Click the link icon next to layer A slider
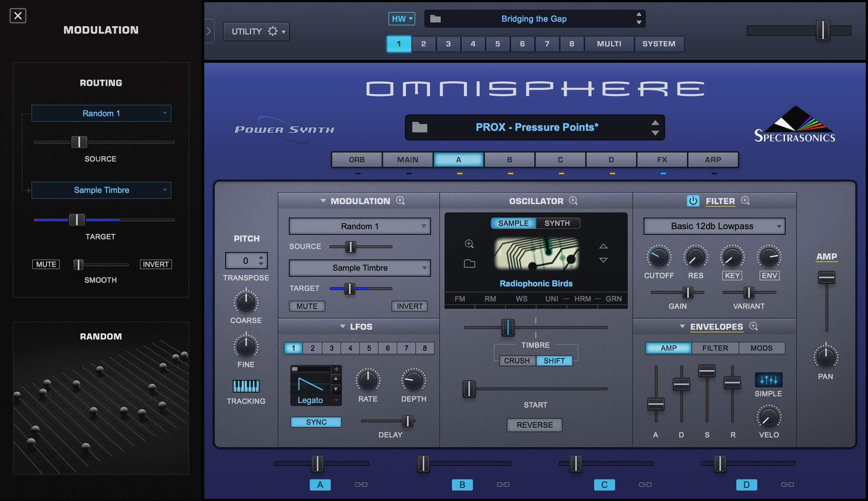Image resolution: width=868 pixels, height=501 pixels. click(x=360, y=485)
